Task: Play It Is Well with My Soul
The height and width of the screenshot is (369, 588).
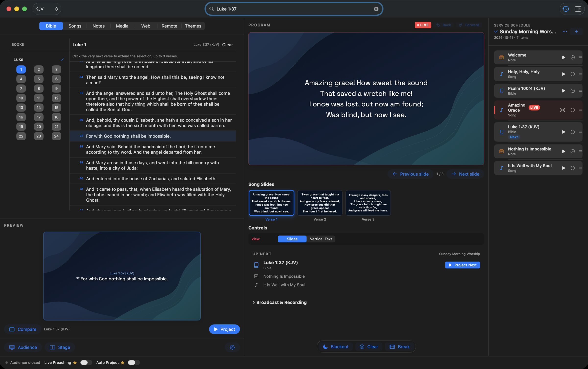Action: [x=563, y=168]
